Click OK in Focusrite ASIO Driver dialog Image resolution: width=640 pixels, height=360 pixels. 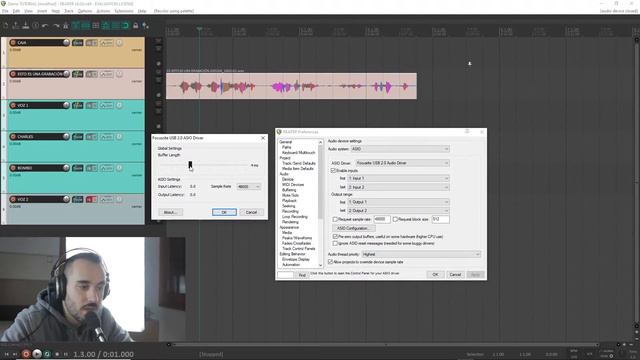coord(224,212)
